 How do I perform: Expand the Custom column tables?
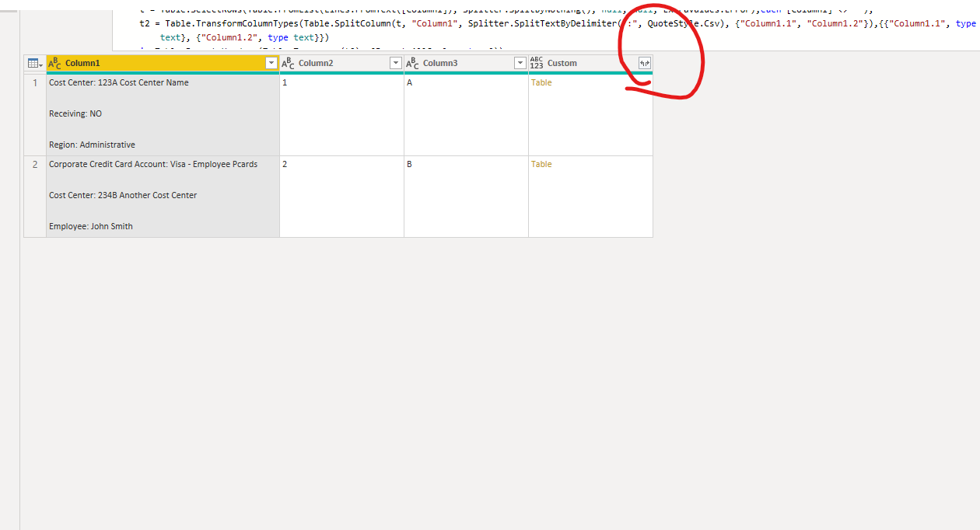point(645,63)
